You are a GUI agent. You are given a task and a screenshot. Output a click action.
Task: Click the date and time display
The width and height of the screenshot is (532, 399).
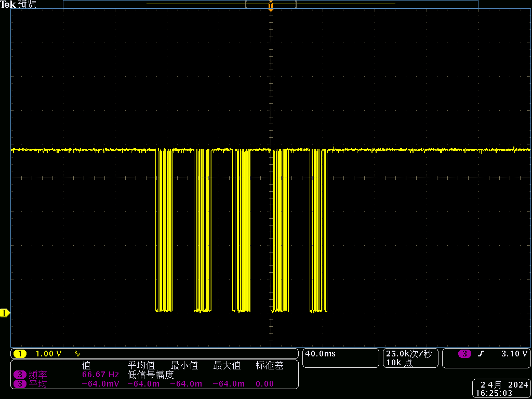pos(501,389)
